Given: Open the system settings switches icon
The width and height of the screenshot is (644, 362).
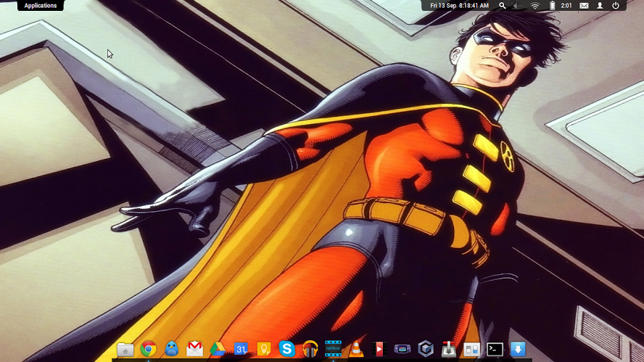Looking at the screenshot, I should (x=471, y=350).
